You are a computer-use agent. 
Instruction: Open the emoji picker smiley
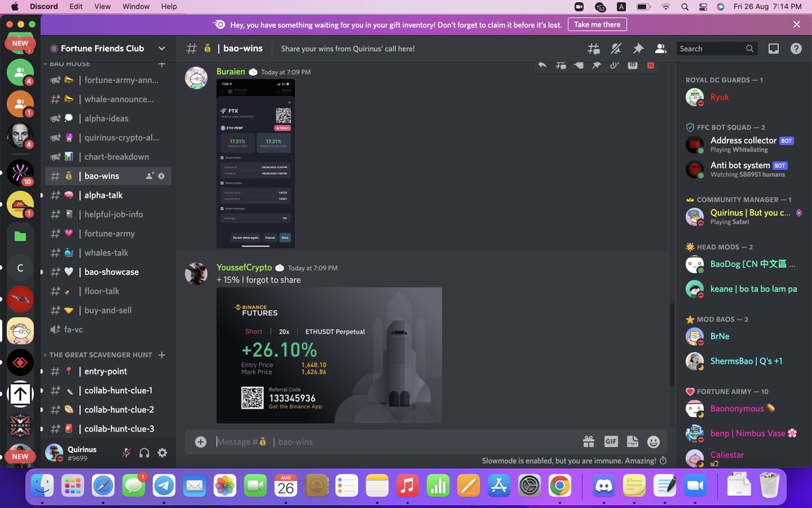click(x=653, y=442)
